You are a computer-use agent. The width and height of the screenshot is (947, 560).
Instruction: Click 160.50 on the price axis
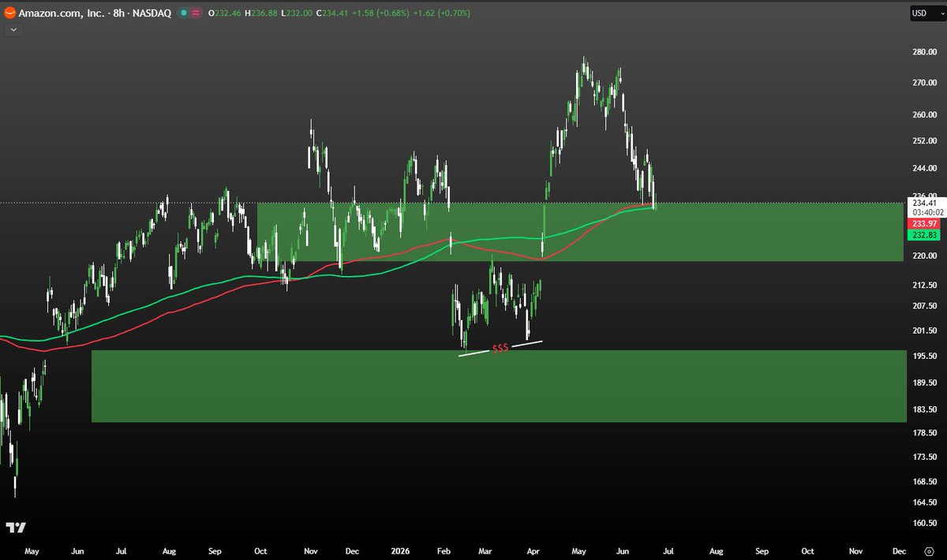pyautogui.click(x=924, y=523)
